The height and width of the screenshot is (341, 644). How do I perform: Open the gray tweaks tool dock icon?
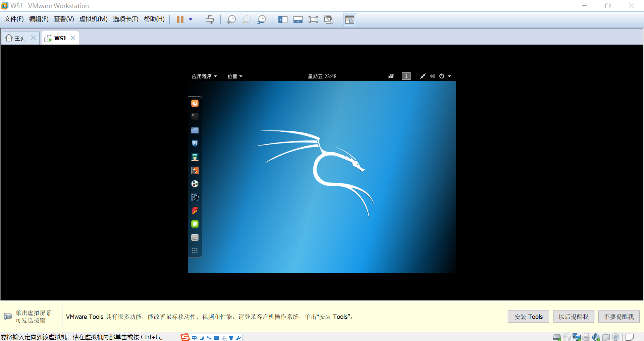(x=195, y=237)
